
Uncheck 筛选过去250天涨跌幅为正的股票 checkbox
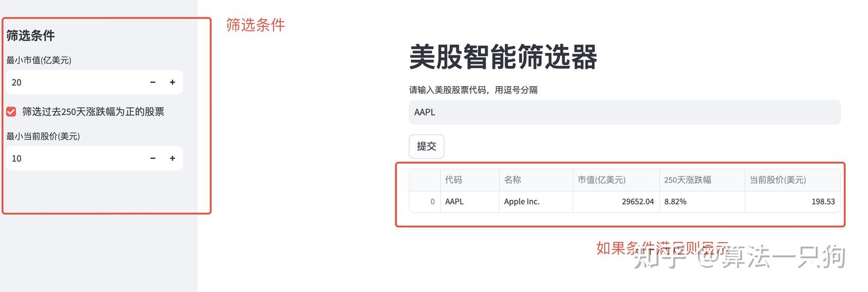click(11, 111)
